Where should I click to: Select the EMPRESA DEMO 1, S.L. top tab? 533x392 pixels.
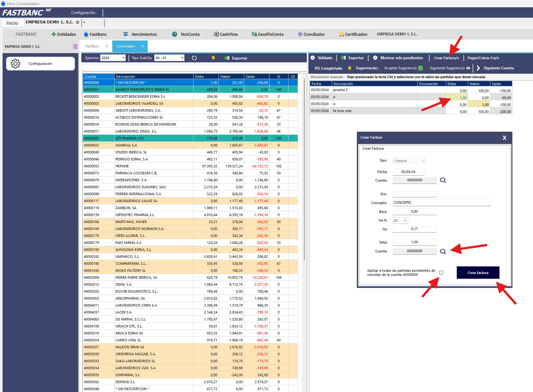click(50, 22)
